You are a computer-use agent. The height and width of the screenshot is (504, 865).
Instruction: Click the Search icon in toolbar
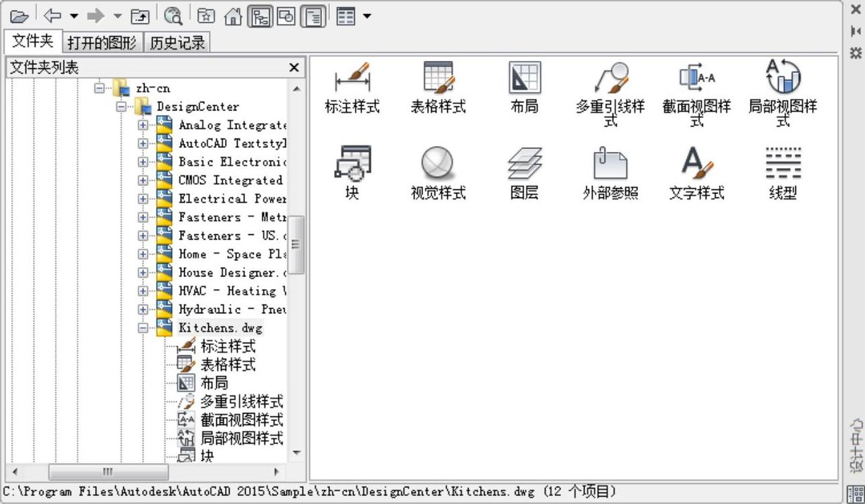173,16
